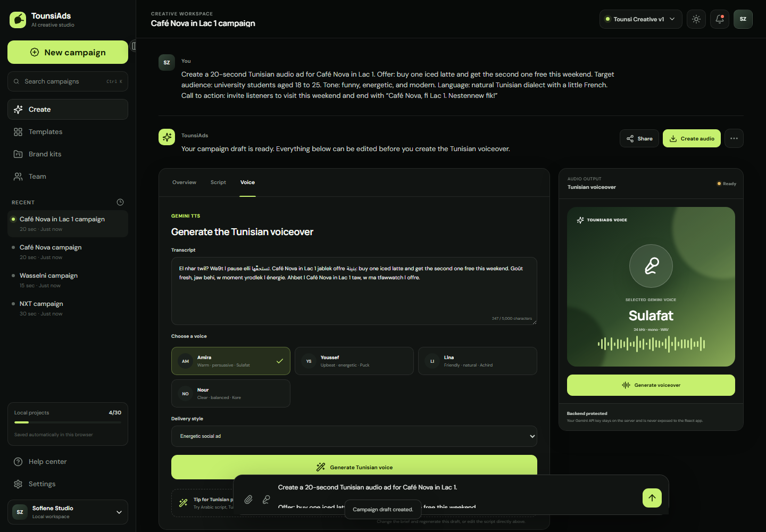Open the notifications bell
This screenshot has height=532, width=766.
(x=720, y=19)
